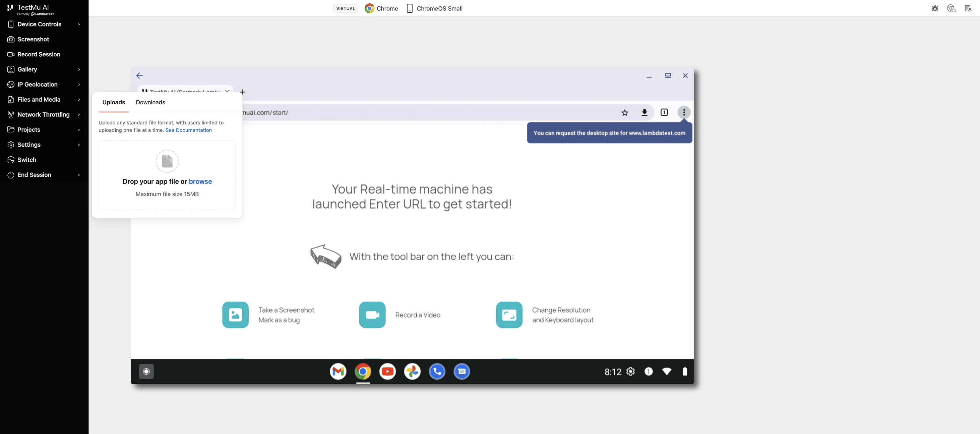Viewport: 980px width, 434px height.
Task: Click the bug report icon at top right
Action: [935, 8]
